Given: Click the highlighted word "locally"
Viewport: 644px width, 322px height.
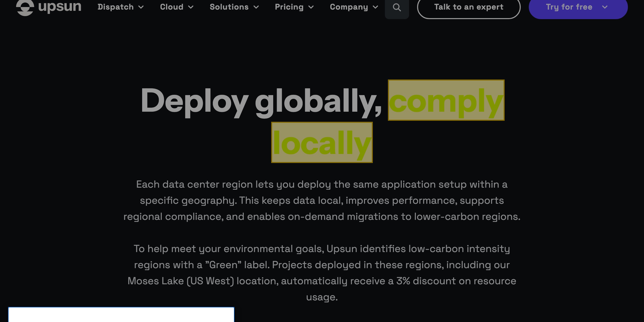Looking at the screenshot, I should pos(322,142).
